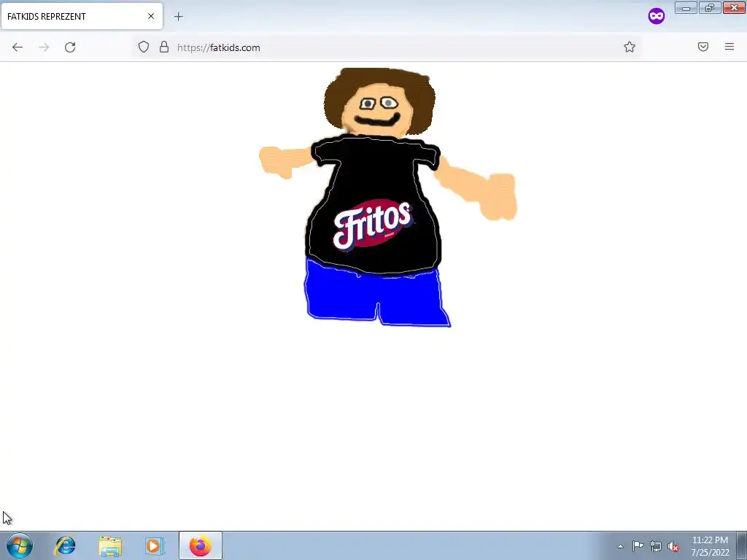Reload the fatkids.com page
The width and height of the screenshot is (747, 560).
(70, 47)
